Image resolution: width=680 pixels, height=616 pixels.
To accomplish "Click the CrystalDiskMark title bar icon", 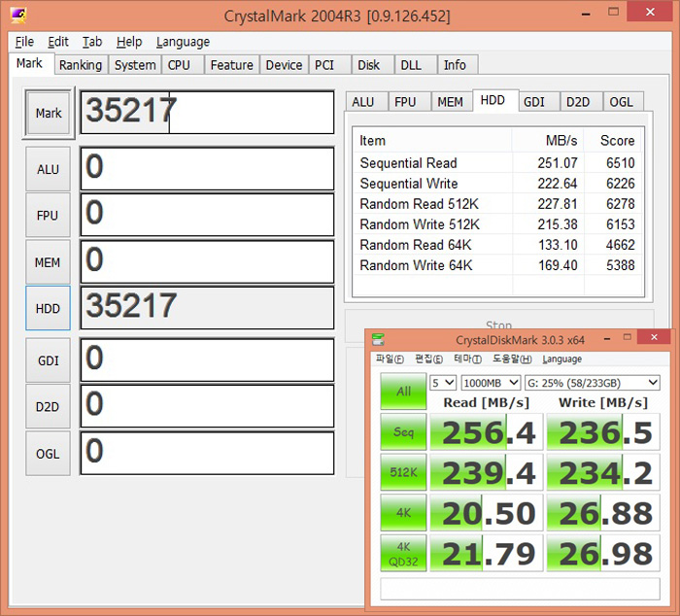I will click(378, 340).
